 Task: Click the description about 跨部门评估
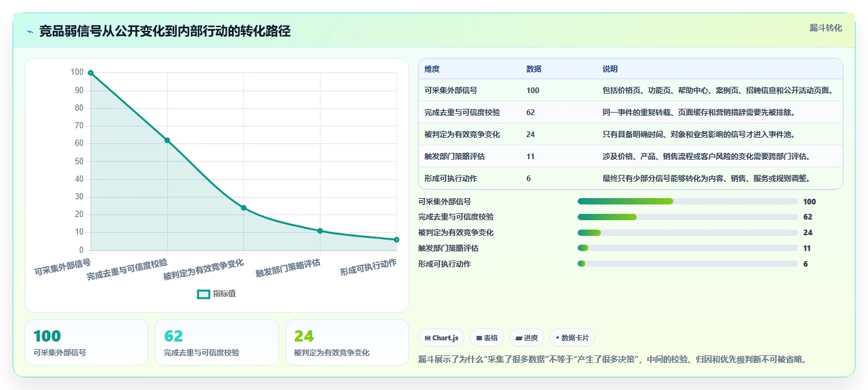[x=706, y=157]
